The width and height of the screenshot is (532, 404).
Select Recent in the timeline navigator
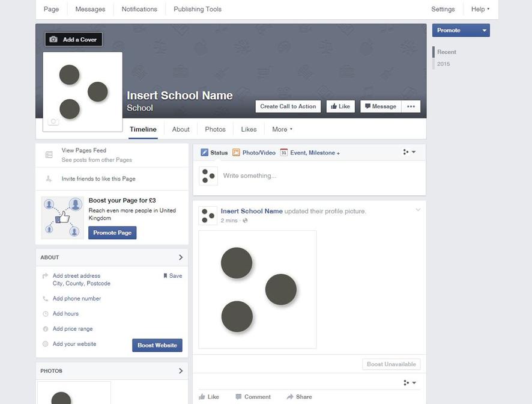click(x=447, y=52)
